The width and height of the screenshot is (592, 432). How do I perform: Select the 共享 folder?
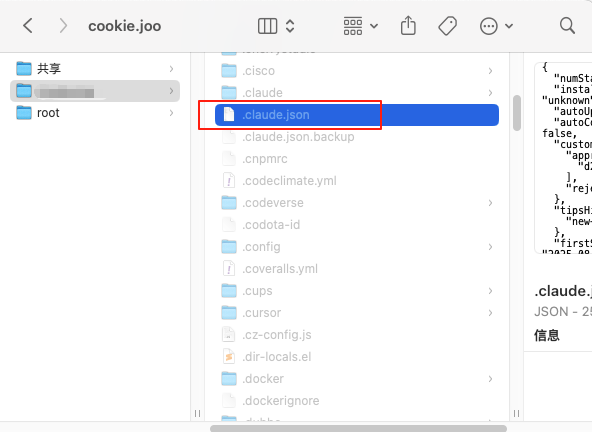tap(94, 69)
